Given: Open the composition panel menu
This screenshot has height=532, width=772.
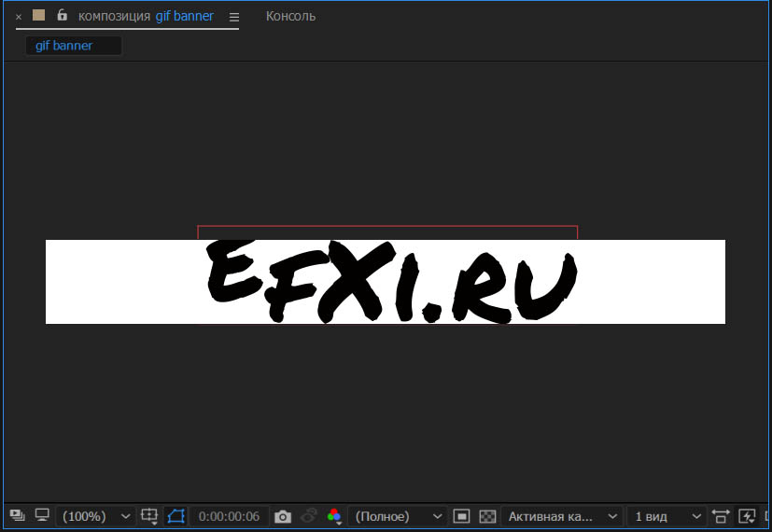Looking at the screenshot, I should (234, 17).
